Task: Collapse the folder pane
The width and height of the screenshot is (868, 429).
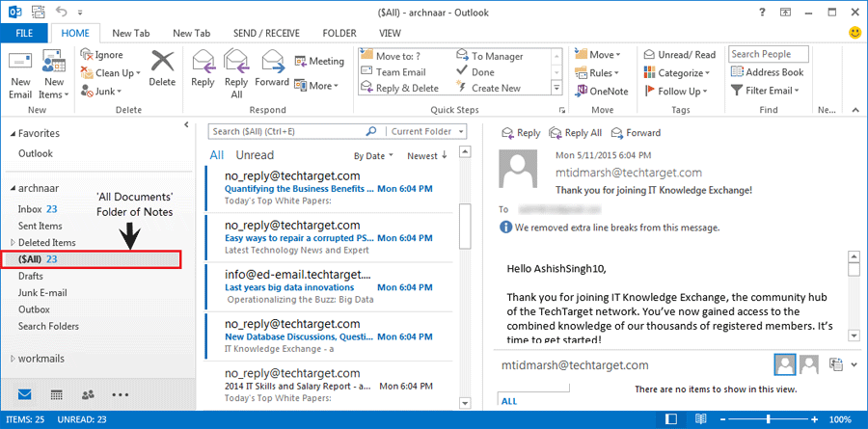Action: 186,125
